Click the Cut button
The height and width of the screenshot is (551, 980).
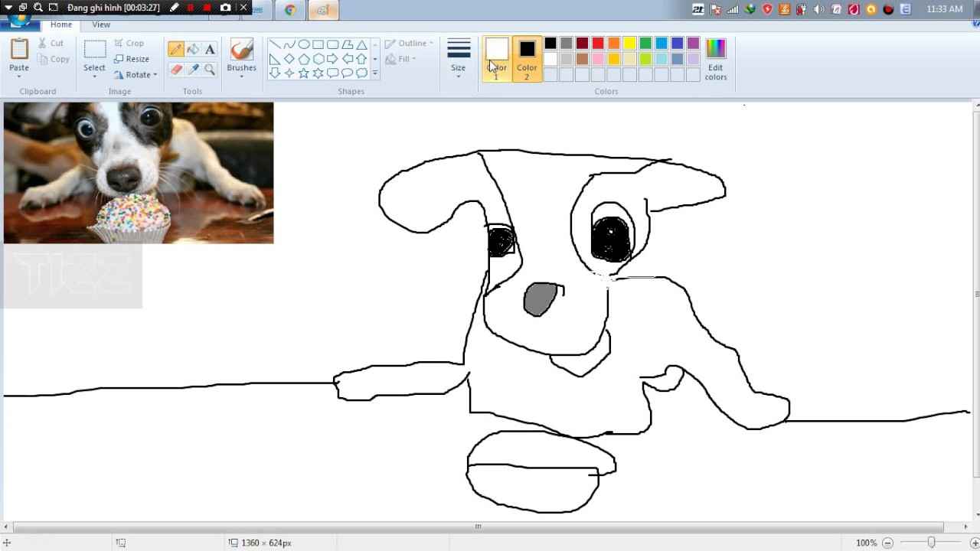pyautogui.click(x=51, y=44)
